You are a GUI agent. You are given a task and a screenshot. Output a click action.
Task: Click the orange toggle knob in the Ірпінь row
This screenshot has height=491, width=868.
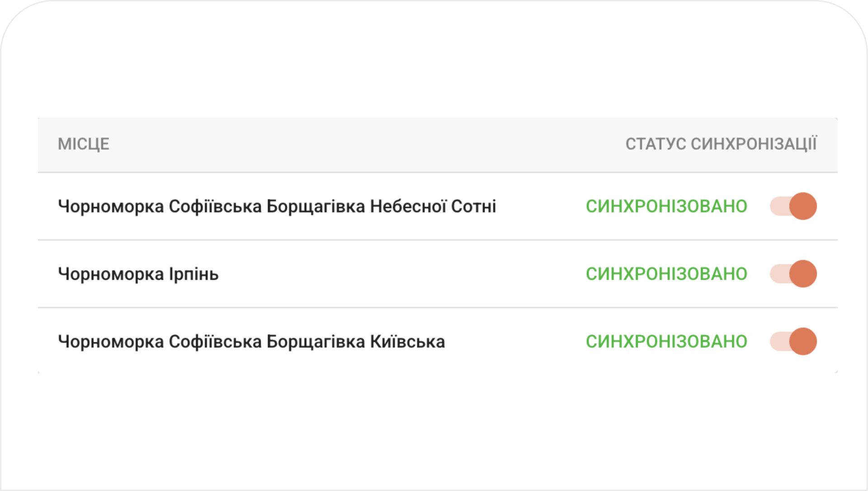point(803,274)
